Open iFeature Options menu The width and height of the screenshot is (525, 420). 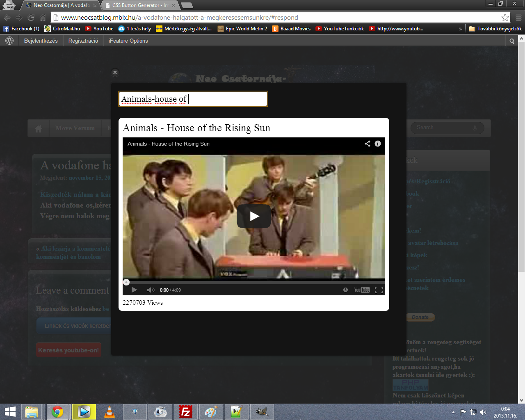coord(128,41)
